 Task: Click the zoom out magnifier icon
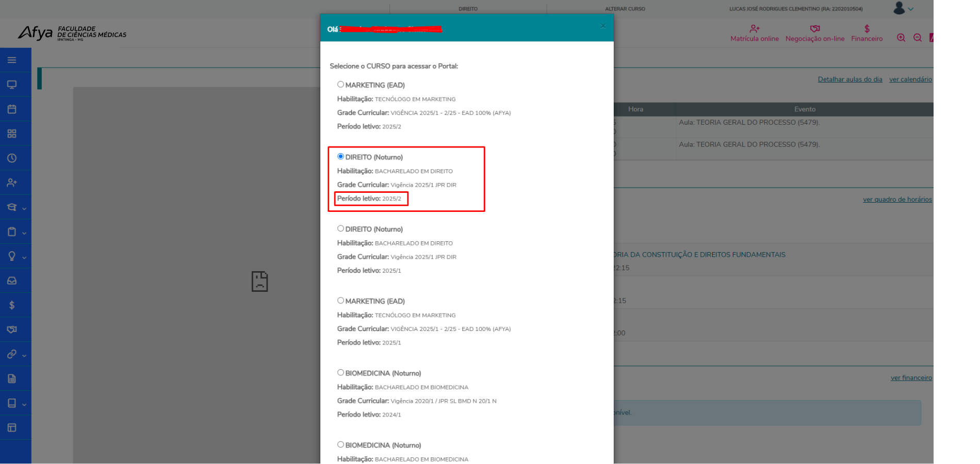click(918, 38)
